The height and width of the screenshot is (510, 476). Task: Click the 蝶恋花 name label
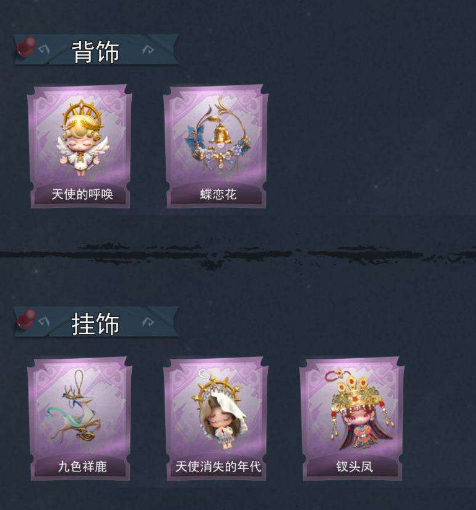[x=218, y=194]
